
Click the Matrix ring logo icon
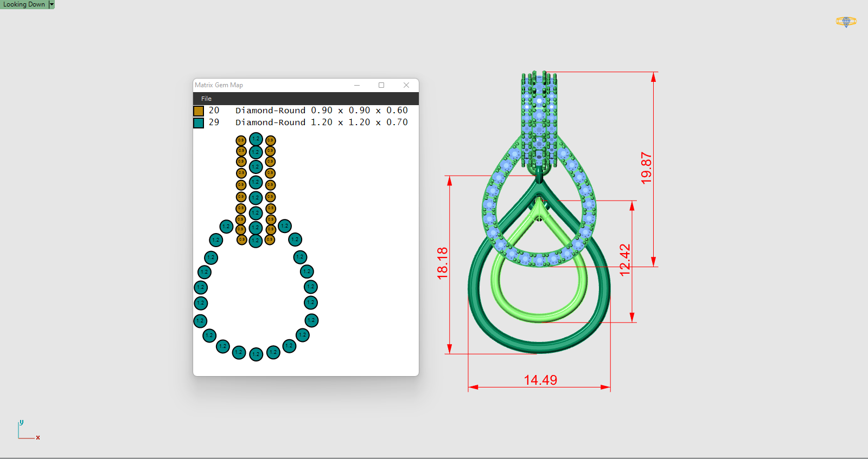coord(846,22)
